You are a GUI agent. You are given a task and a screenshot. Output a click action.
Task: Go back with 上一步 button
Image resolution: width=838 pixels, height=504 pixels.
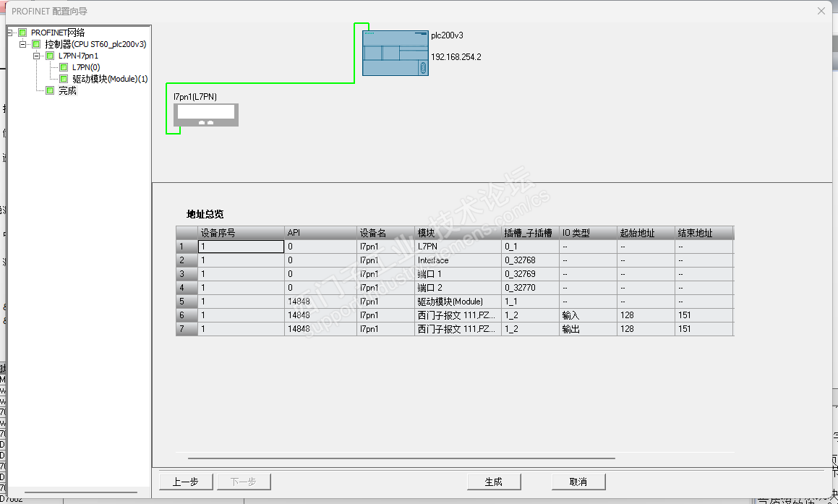(186, 482)
